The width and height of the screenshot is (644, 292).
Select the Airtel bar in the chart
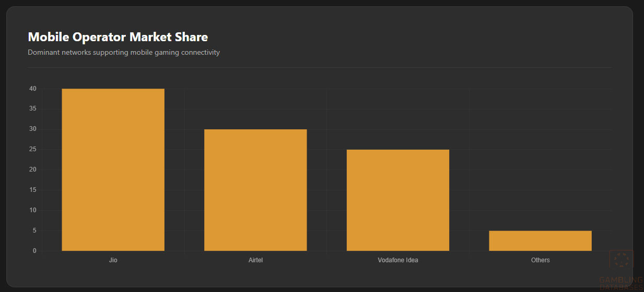[x=255, y=190]
